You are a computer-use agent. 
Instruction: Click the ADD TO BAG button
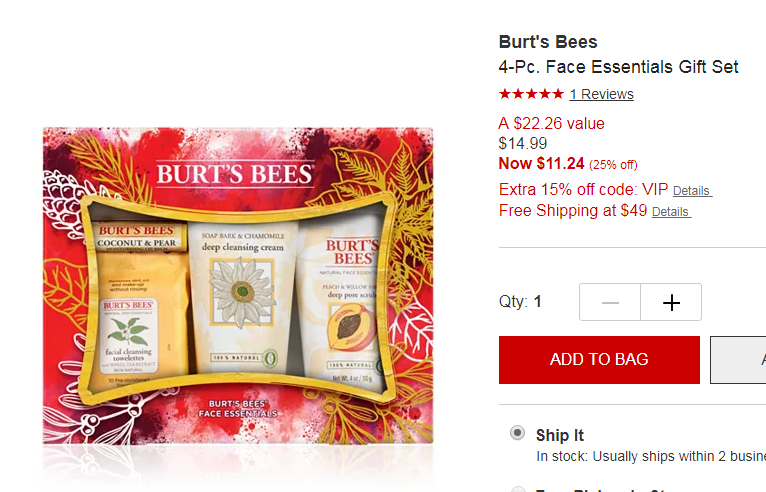(x=599, y=360)
